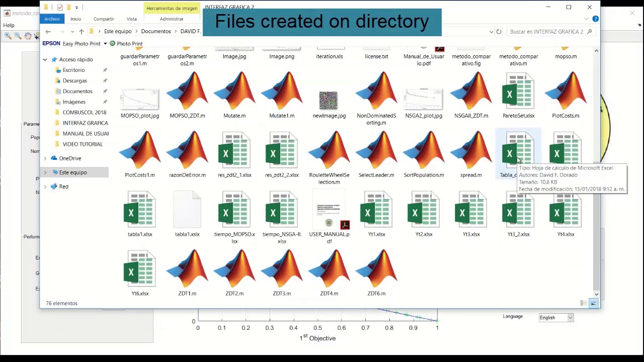The image size is (644, 362).
Task: Select the Mutate1.m file icon
Action: (282, 90)
